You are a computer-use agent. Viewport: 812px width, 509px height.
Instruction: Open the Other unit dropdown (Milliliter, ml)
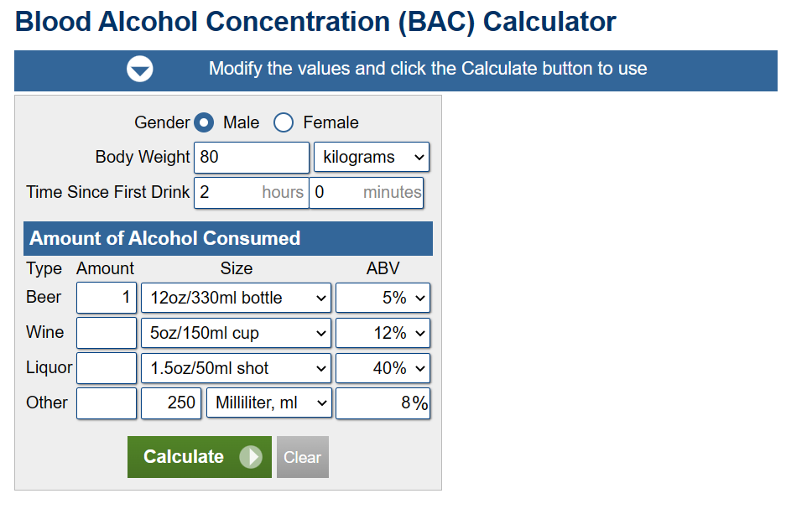pyautogui.click(x=269, y=403)
